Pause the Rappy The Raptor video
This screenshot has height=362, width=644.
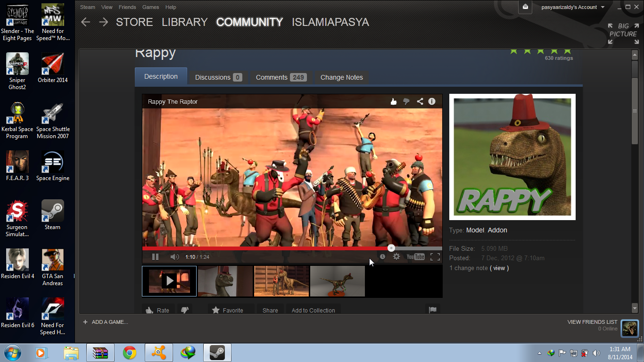click(155, 257)
